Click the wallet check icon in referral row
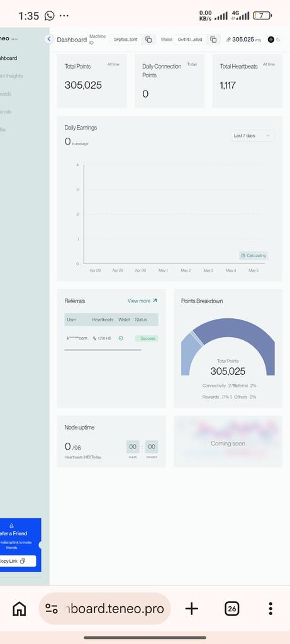 121,338
